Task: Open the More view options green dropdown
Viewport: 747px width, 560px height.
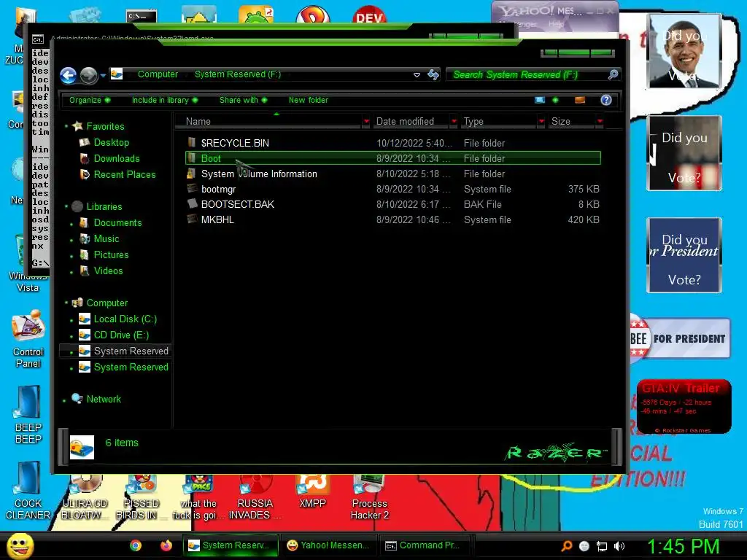Action: pyautogui.click(x=555, y=100)
